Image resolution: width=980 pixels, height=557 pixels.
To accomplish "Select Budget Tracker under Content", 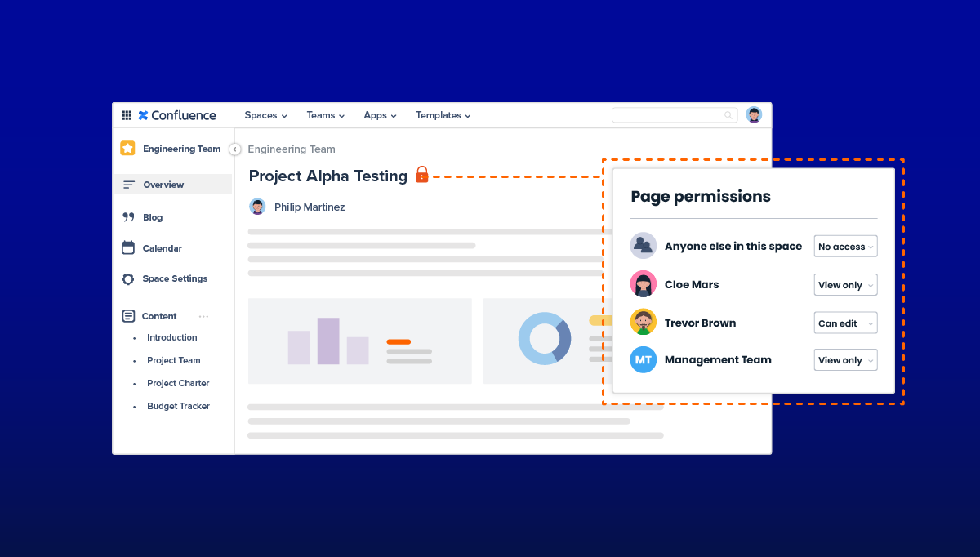I will click(x=178, y=406).
